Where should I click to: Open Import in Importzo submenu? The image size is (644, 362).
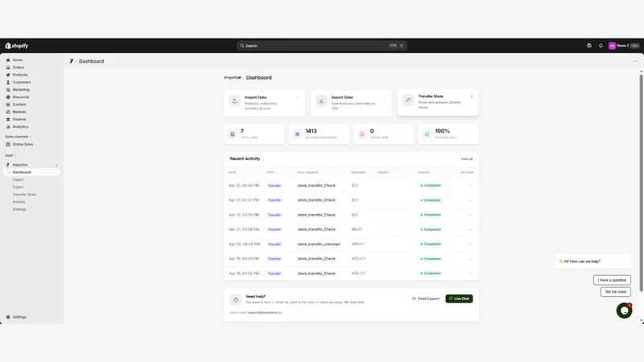coord(18,179)
